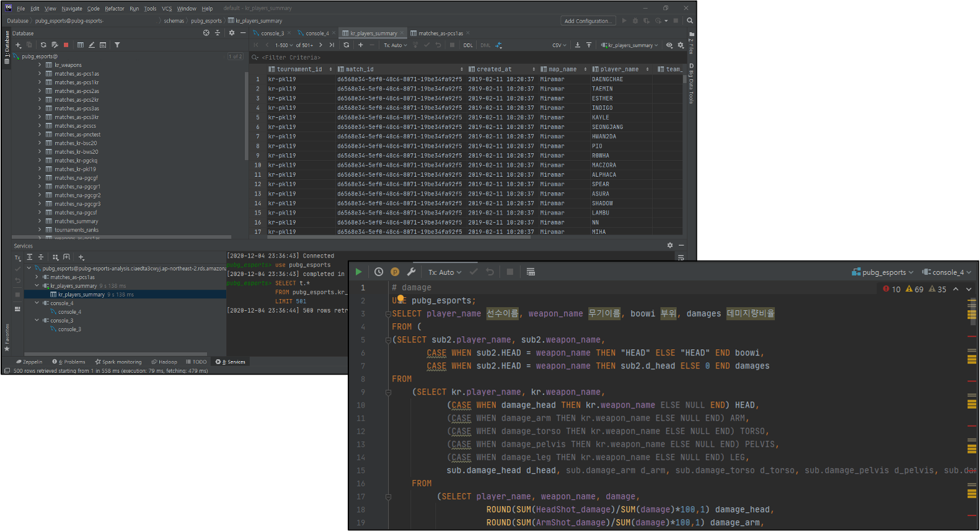Open query history clock icon

(x=379, y=272)
